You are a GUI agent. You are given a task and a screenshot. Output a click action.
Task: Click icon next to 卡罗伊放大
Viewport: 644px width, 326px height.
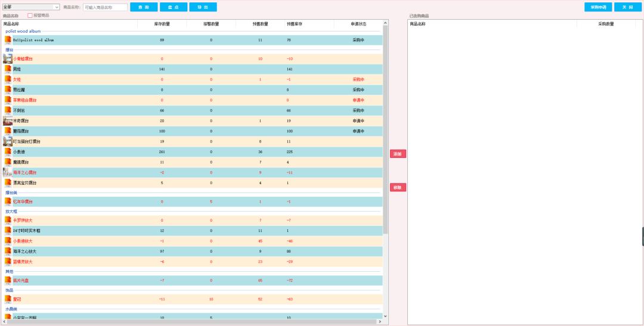[x=8, y=220]
